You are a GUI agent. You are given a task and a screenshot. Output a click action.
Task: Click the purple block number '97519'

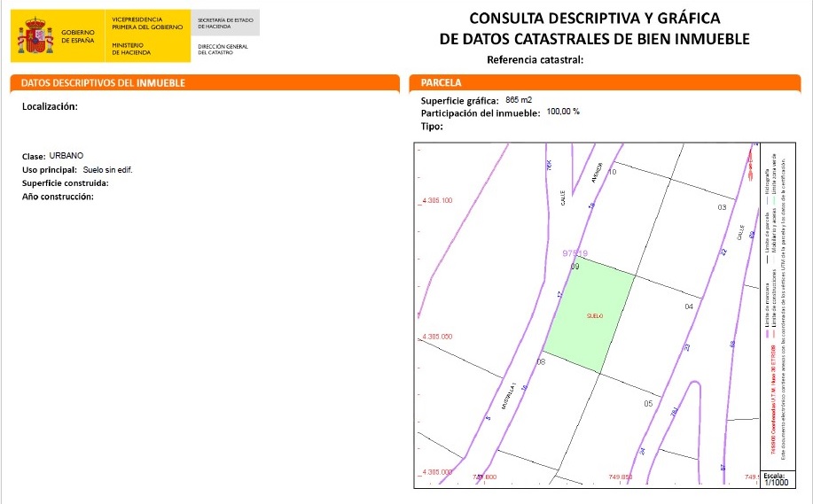coord(575,253)
